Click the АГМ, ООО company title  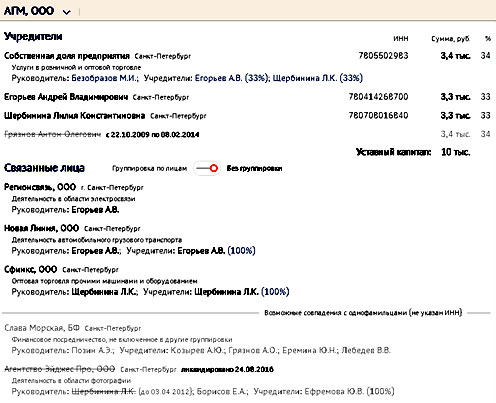point(29,11)
